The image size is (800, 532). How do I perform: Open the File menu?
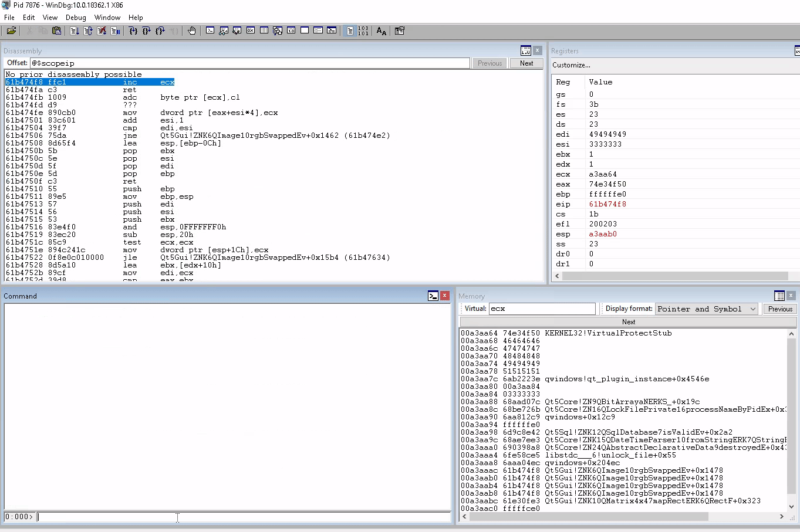tap(9, 18)
